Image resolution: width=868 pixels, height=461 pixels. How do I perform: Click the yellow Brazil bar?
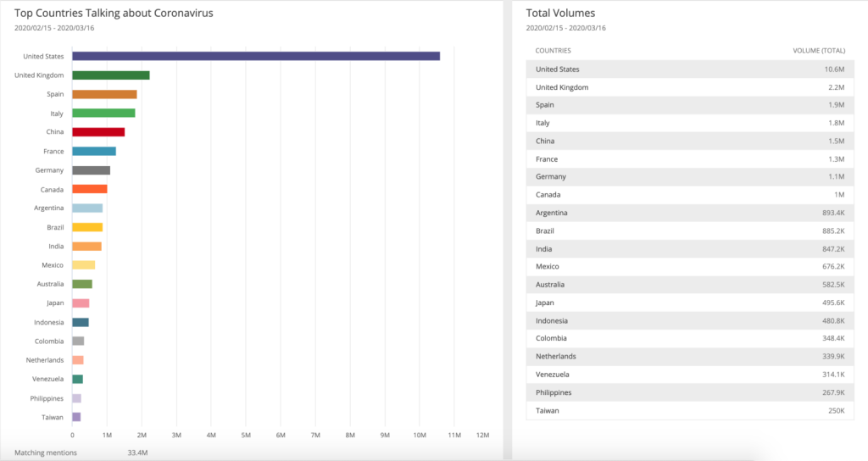click(87, 227)
